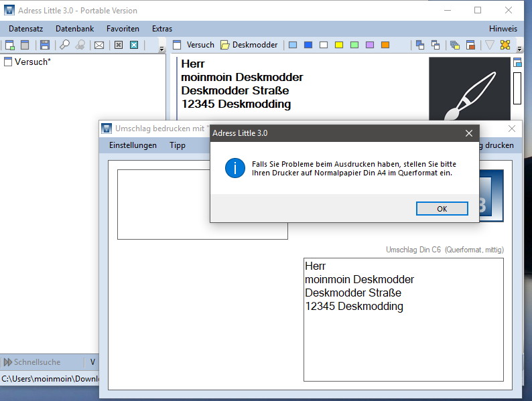Open the Hinweis menu
Viewport: 532px width, 401px height.
[503, 29]
